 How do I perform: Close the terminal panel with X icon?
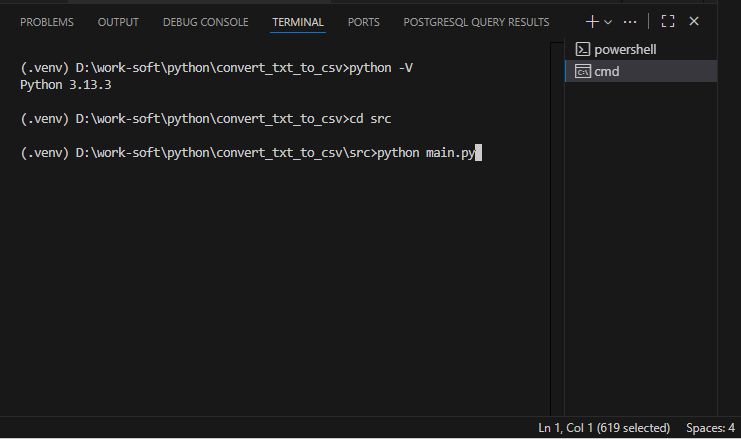tap(694, 21)
